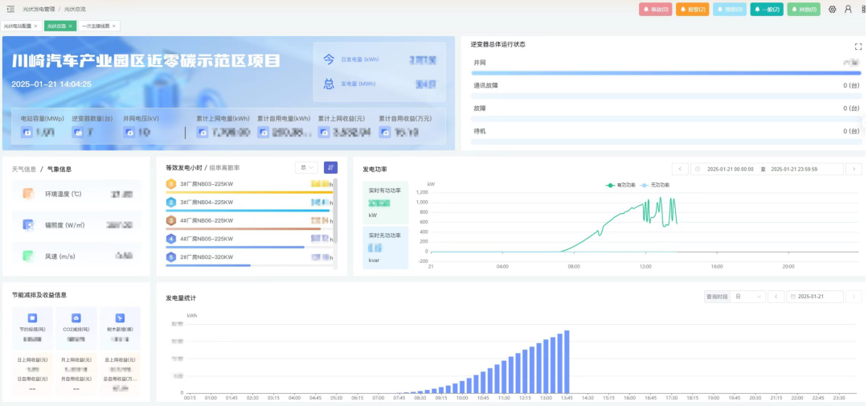
Task: Click the rank 2 hexagon badge
Action: [171, 202]
